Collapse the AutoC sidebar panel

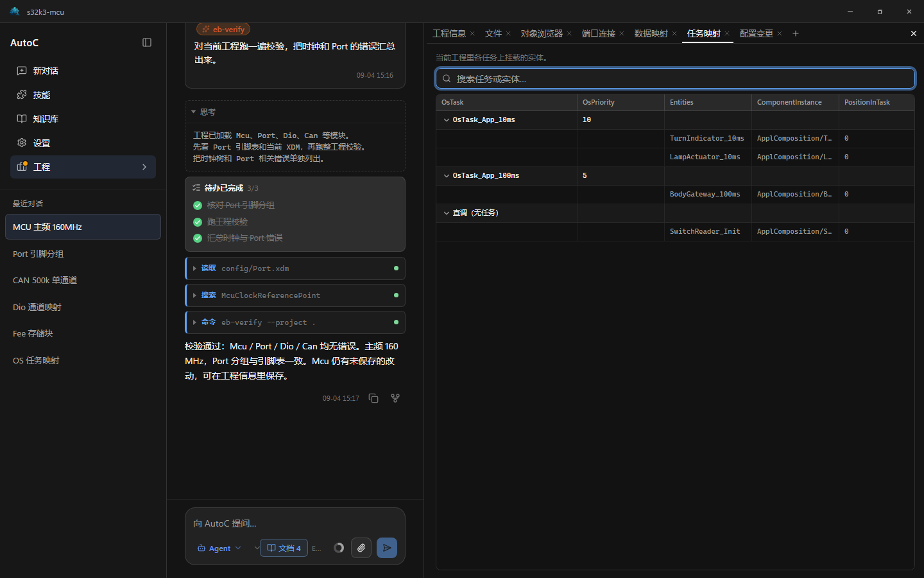147,42
